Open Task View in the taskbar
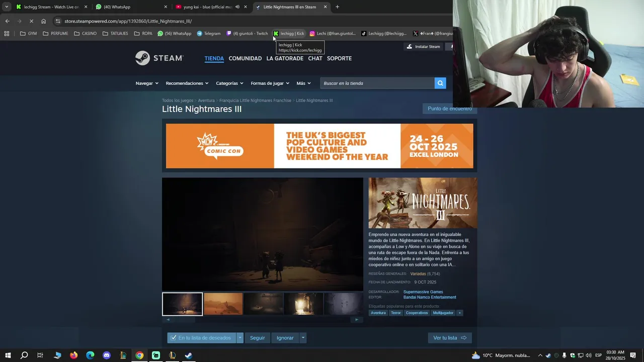644x362 pixels. pyautogui.click(x=40, y=355)
